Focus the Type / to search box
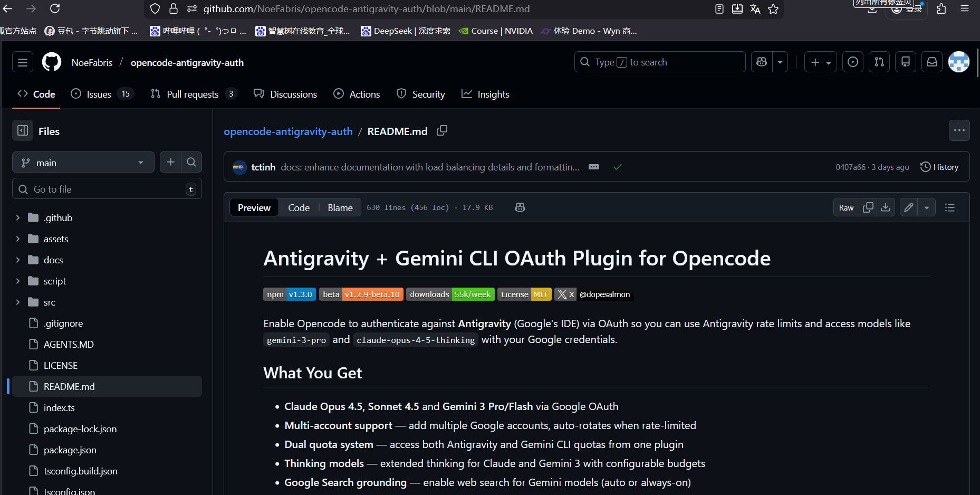980x495 pixels. tap(660, 62)
